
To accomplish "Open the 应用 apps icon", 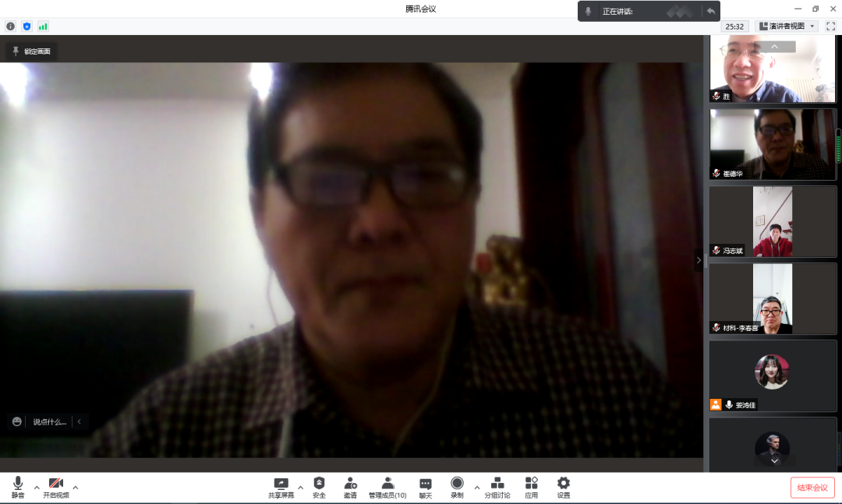I will 531,488.
